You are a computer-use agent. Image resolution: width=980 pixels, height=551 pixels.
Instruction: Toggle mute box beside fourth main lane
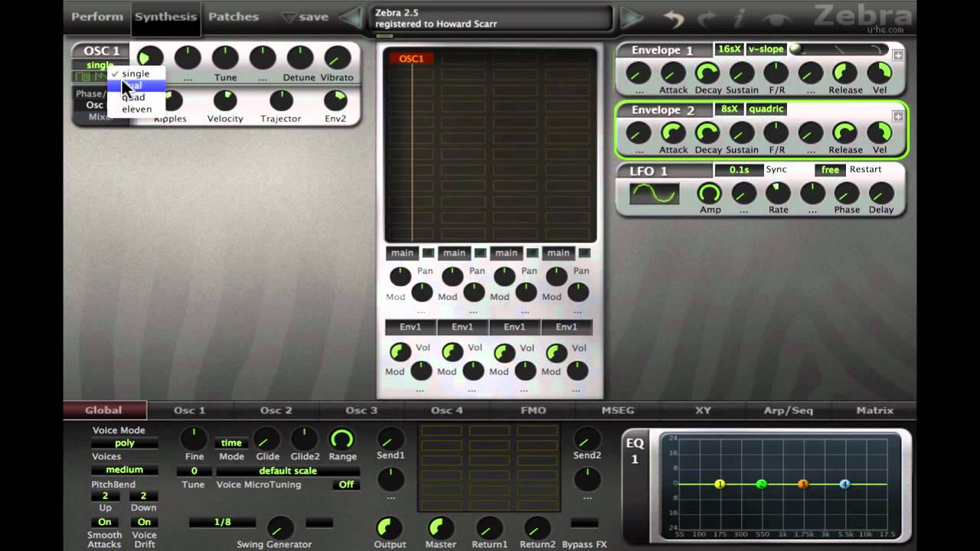pos(584,253)
